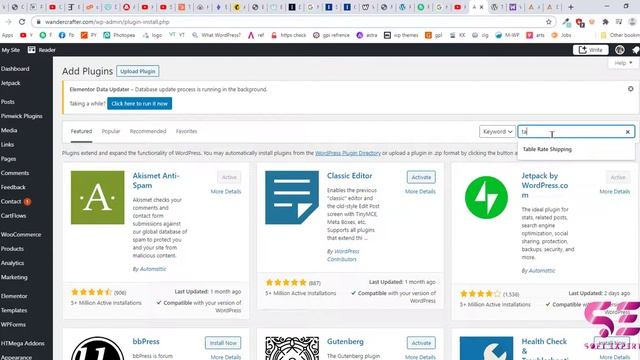
Task: Open the notifications bell icon
Action: 636,50
